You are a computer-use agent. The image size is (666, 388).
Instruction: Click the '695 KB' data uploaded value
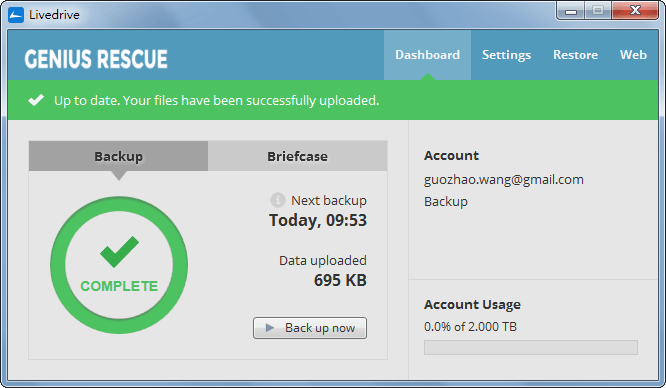[340, 280]
